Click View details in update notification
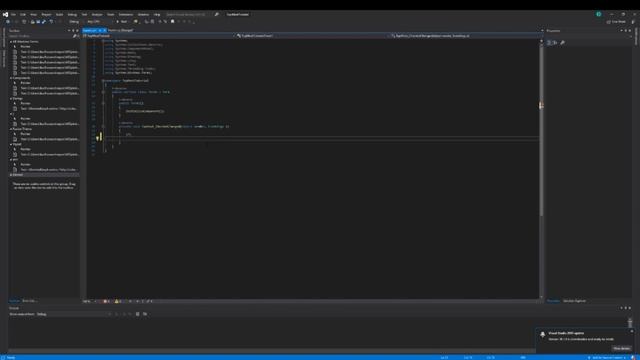The width and height of the screenshot is (640, 360). point(621,348)
